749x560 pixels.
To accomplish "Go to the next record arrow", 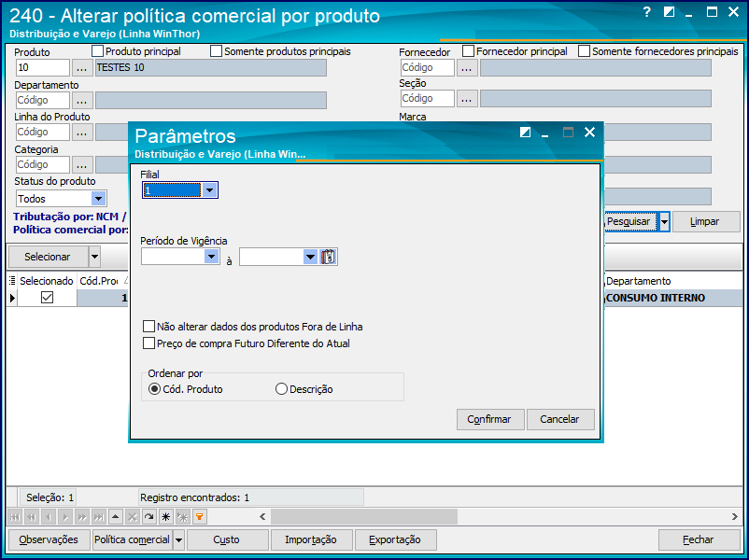I will pyautogui.click(x=65, y=517).
